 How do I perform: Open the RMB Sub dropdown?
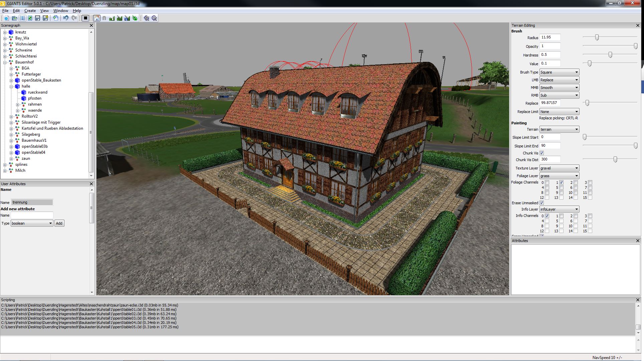[x=559, y=95]
